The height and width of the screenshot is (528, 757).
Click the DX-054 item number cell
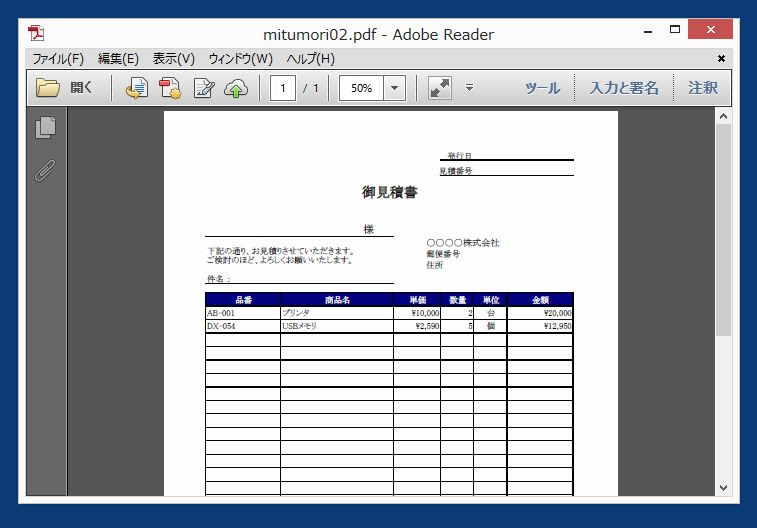(x=243, y=326)
